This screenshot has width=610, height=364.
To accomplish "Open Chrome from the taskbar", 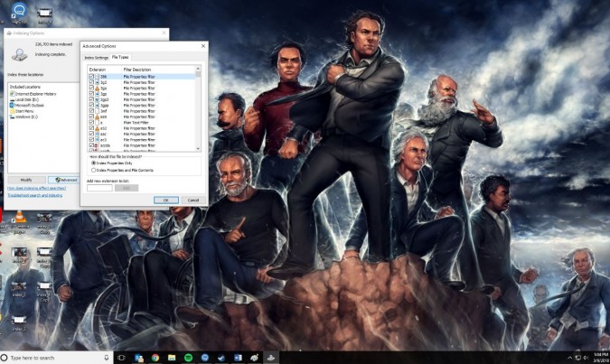I will 155,358.
